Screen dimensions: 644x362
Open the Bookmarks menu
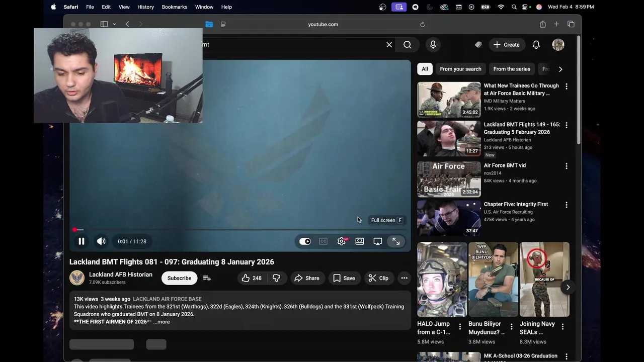click(x=175, y=7)
